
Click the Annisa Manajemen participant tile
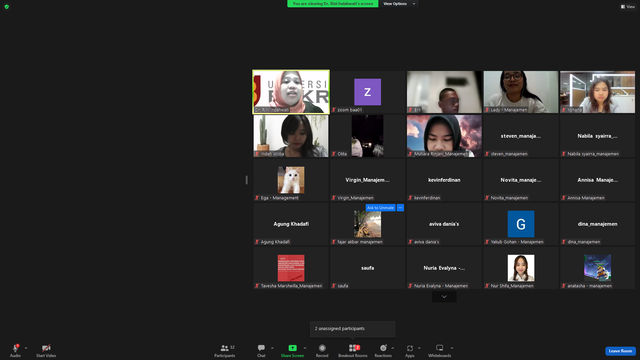point(598,180)
